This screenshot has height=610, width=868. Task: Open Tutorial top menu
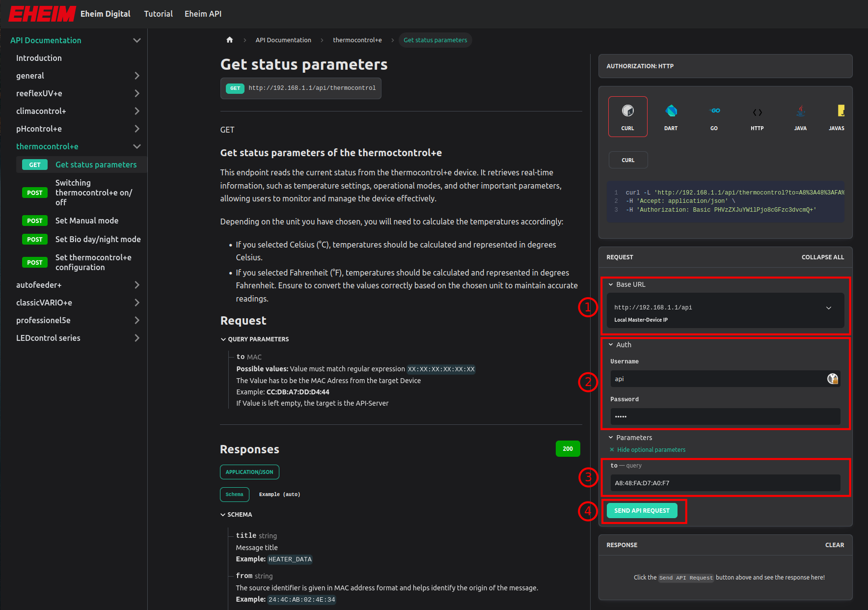(158, 14)
